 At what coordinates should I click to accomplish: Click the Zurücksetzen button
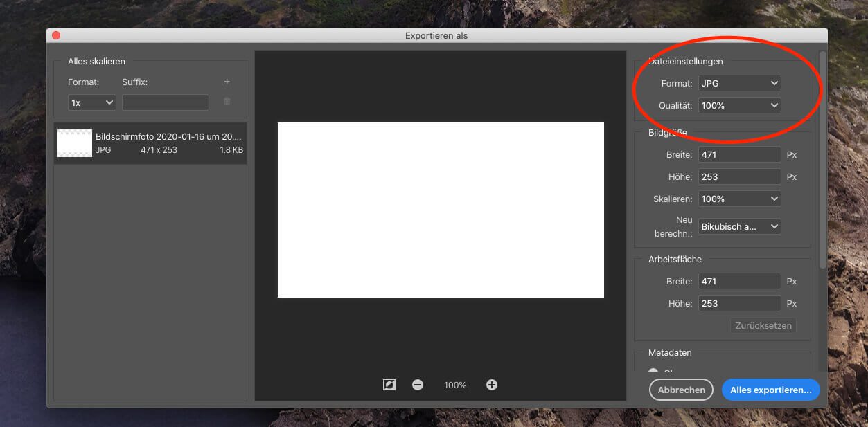(763, 325)
